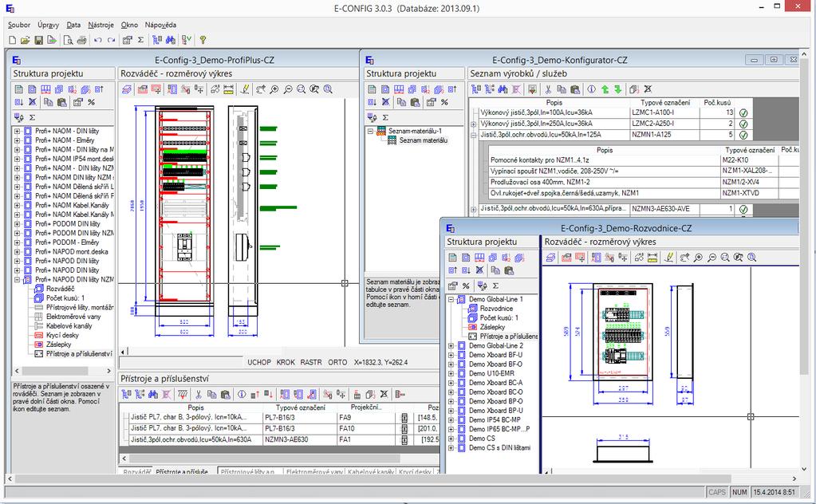
Task: Open the Okno menu
Action: tap(129, 25)
